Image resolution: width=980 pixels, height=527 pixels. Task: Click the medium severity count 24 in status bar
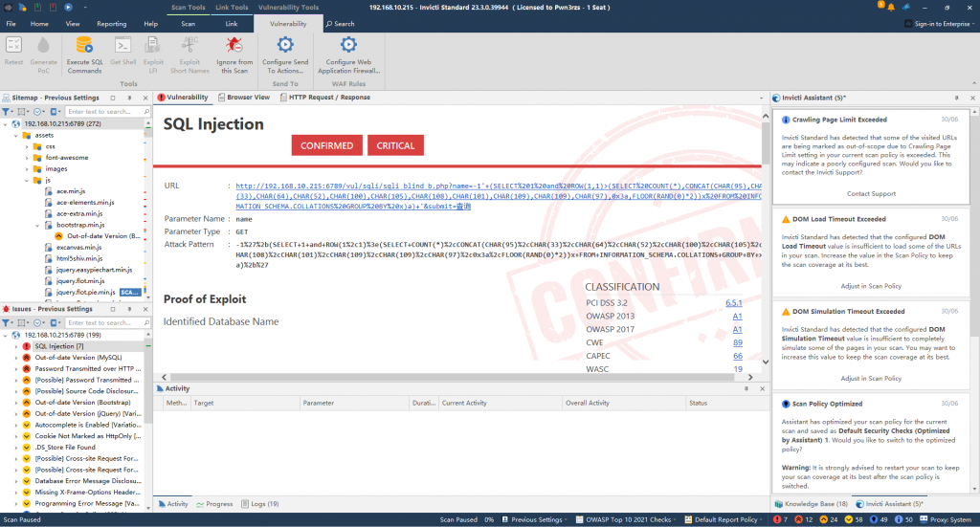829,519
